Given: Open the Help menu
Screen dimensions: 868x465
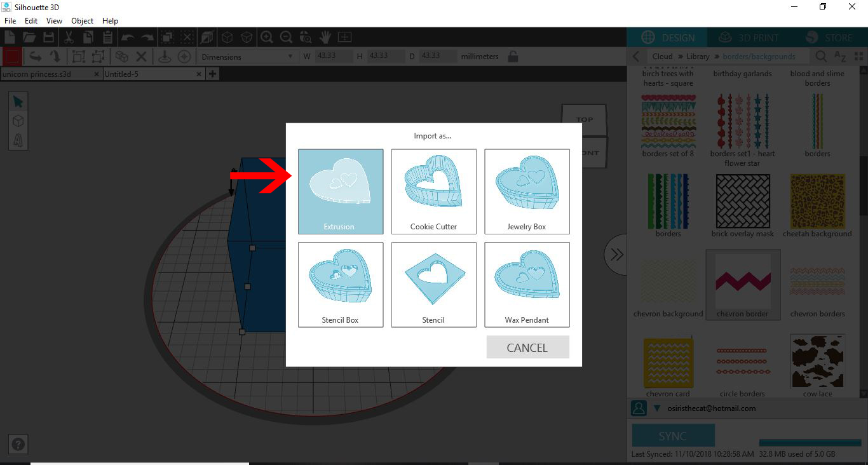Looking at the screenshot, I should point(110,21).
